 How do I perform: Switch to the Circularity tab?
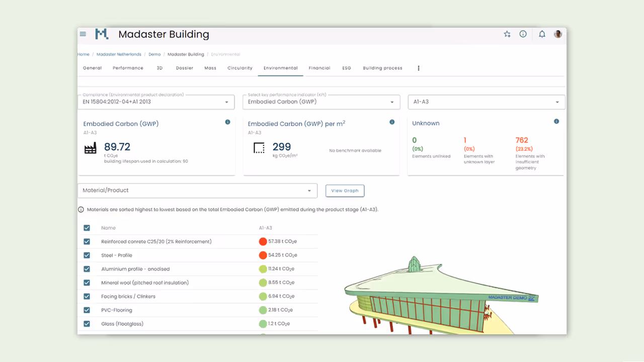(x=240, y=68)
